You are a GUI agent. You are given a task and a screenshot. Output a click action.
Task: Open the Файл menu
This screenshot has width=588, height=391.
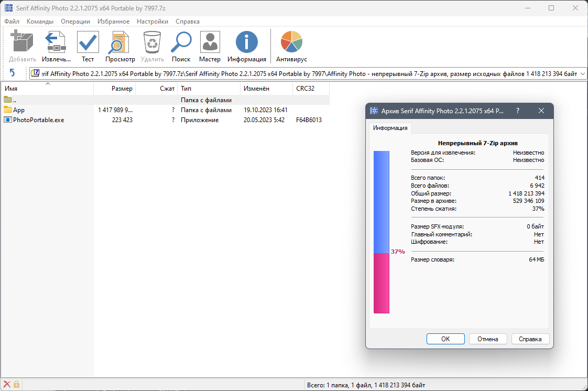tap(11, 21)
